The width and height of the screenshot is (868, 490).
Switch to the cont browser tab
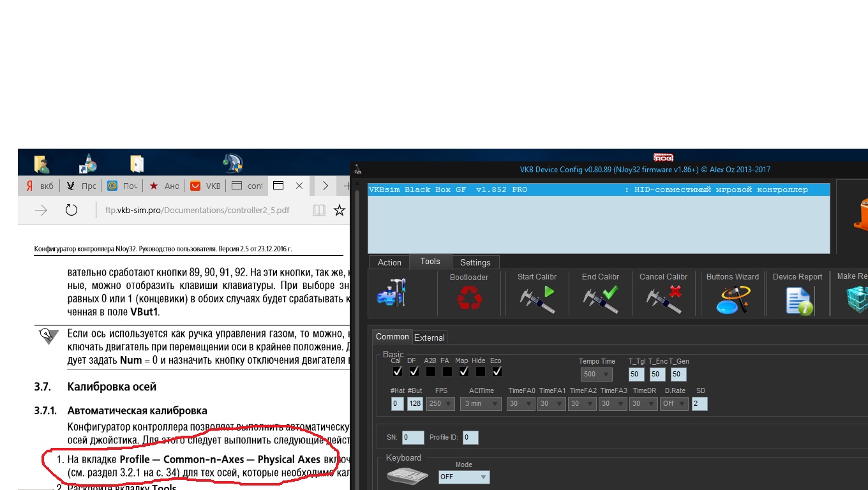coord(247,186)
